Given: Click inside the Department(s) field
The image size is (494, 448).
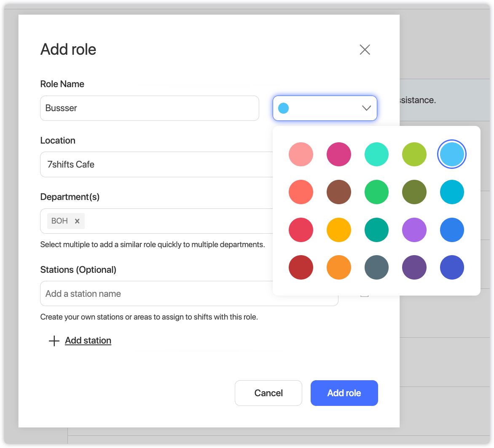Looking at the screenshot, I should pyautogui.click(x=177, y=221).
